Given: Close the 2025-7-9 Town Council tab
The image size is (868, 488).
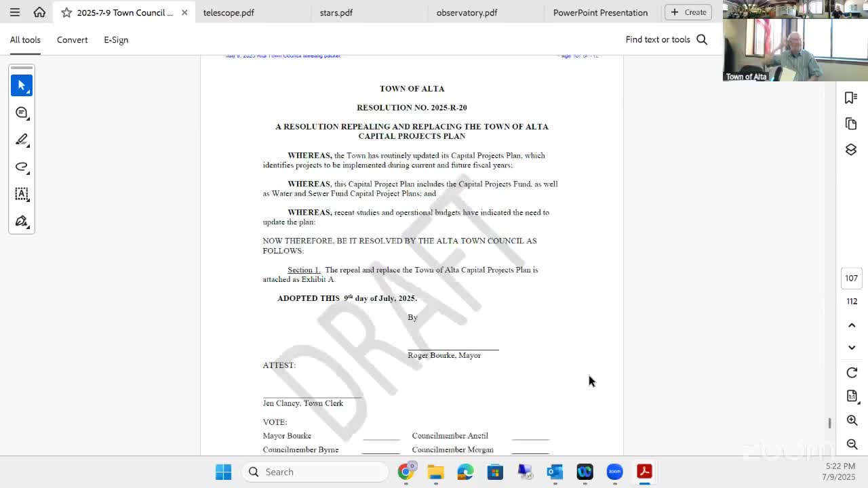Looking at the screenshot, I should [x=184, y=12].
